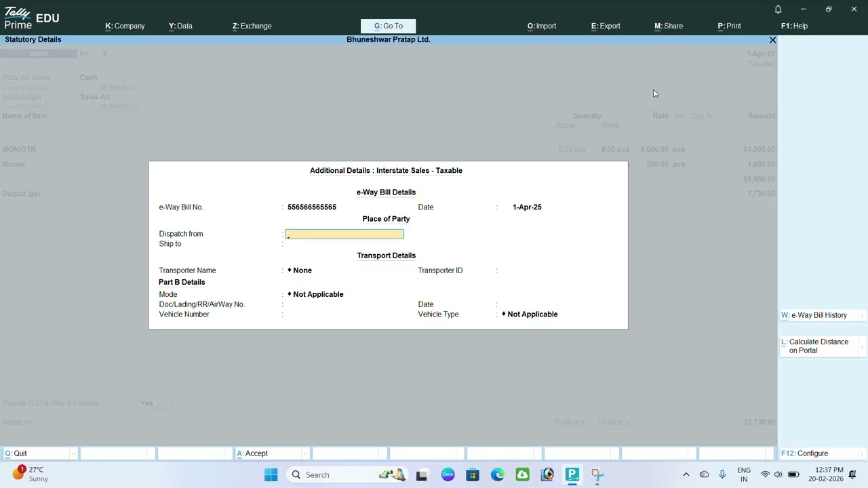Click Vehicle Type value Not Applicable
Screen dimensions: 868x488
[x=530, y=314]
